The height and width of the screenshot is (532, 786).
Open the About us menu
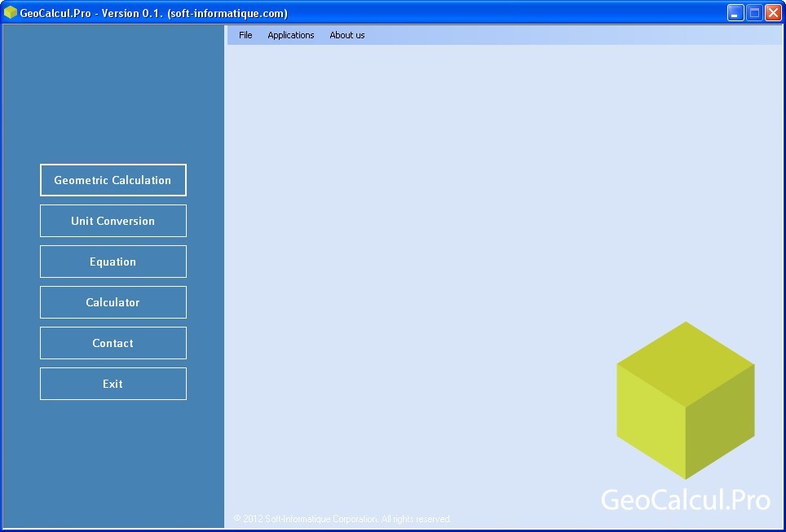(x=347, y=35)
